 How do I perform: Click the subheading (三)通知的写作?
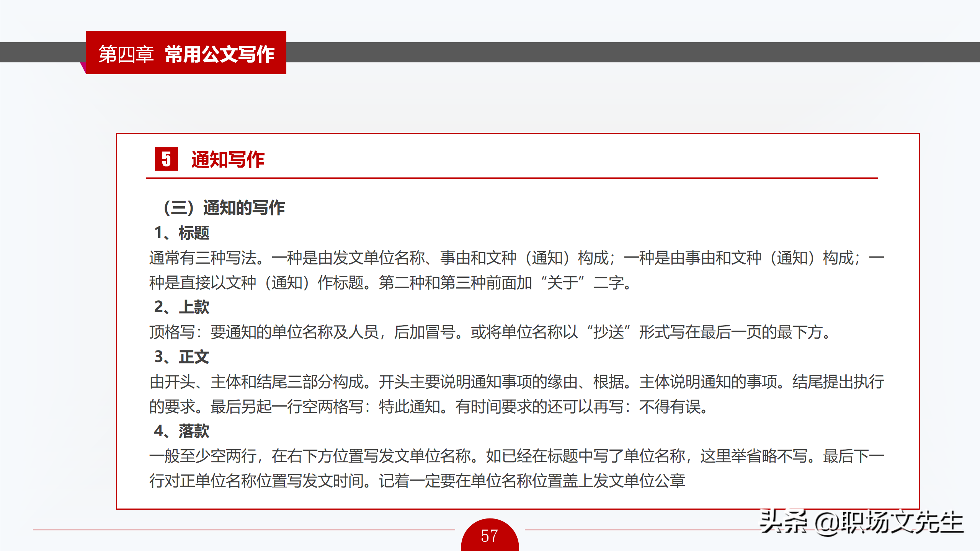(224, 208)
